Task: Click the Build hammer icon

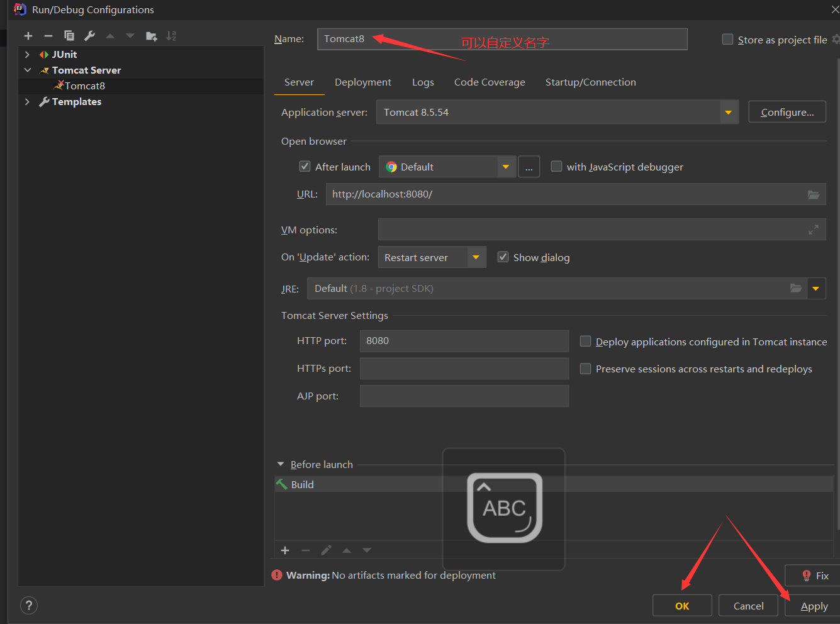Action: tap(281, 484)
